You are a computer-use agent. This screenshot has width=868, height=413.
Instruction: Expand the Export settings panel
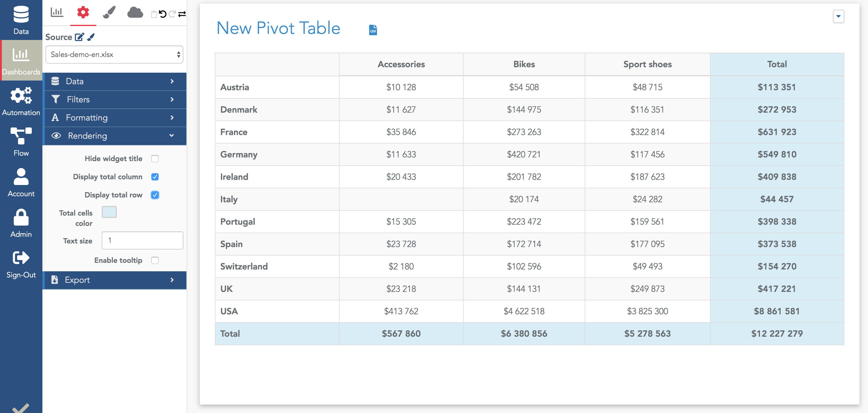115,280
